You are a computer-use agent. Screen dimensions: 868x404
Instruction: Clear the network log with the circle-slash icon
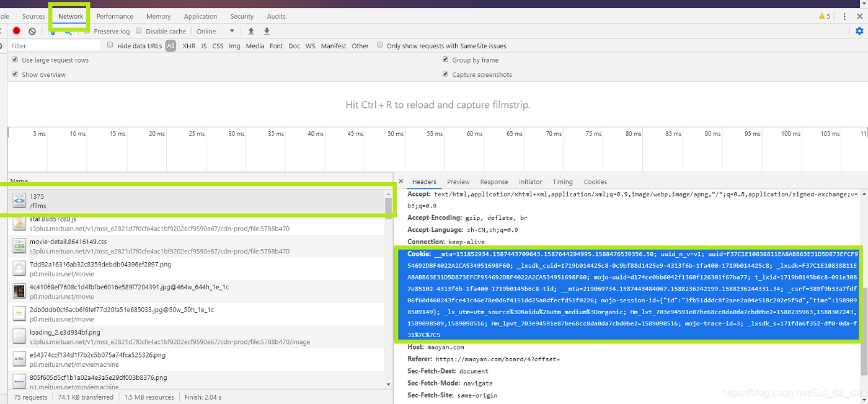click(x=32, y=31)
